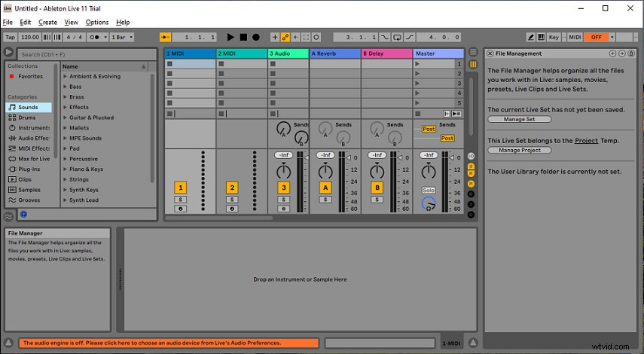Open the Options menu
Screen dimensions: 644x354
(97, 22)
